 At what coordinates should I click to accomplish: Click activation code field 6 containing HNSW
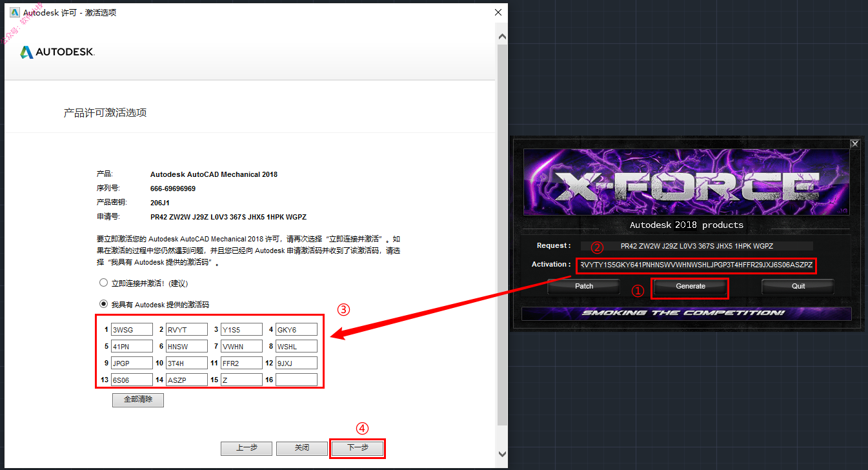(187, 346)
